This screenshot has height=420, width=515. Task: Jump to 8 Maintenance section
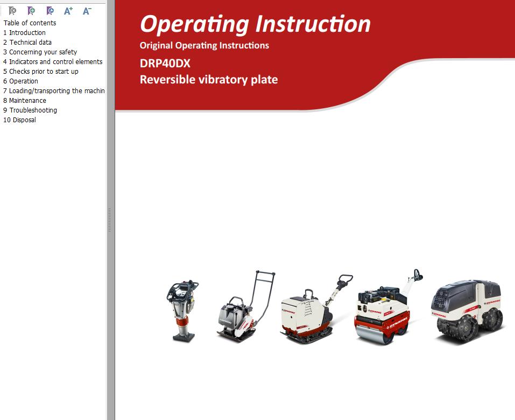[25, 101]
